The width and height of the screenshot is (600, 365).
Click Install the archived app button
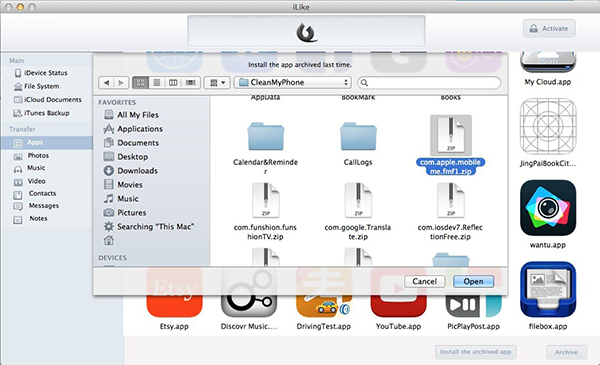[476, 352]
